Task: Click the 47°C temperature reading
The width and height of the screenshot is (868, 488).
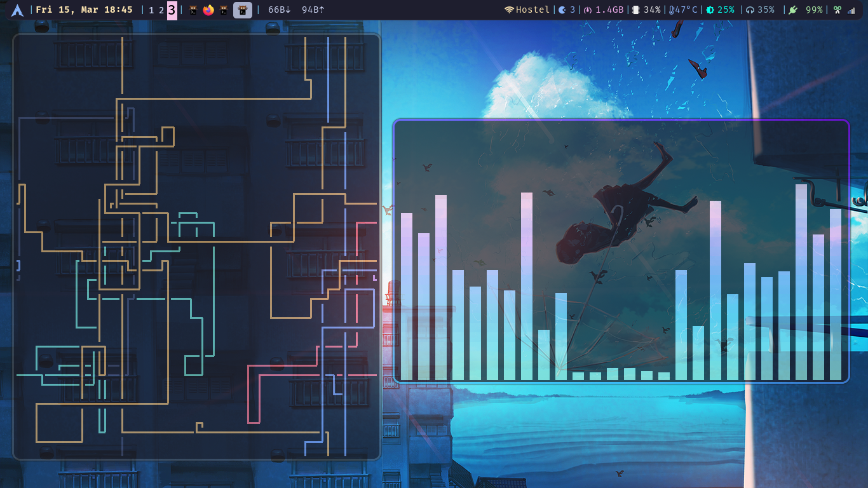Action: (x=686, y=10)
